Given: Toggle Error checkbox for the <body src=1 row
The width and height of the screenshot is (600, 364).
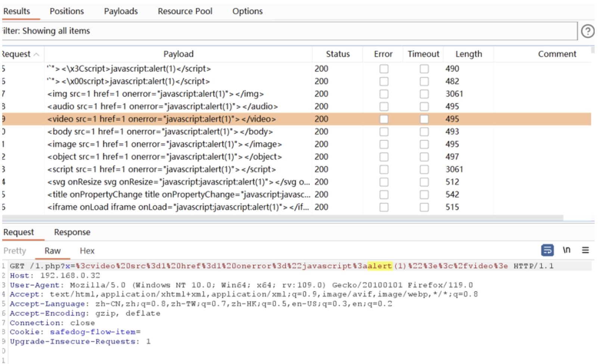Looking at the screenshot, I should (x=384, y=132).
